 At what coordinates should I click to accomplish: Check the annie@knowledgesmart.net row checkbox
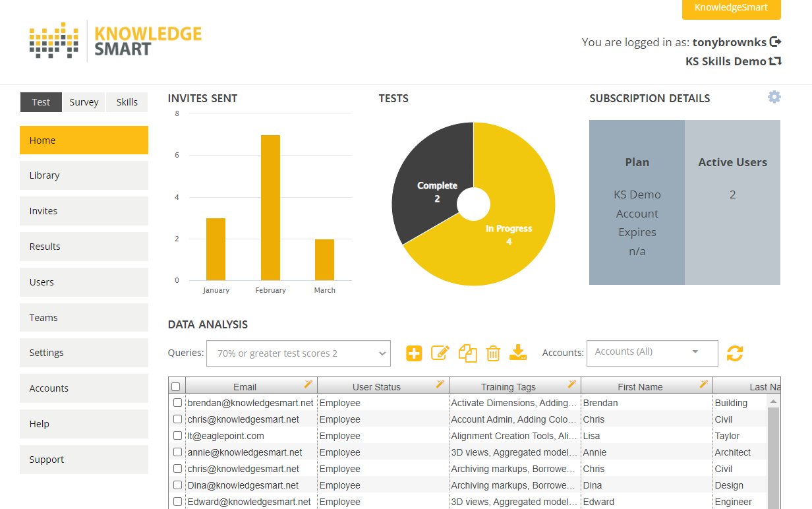click(177, 452)
